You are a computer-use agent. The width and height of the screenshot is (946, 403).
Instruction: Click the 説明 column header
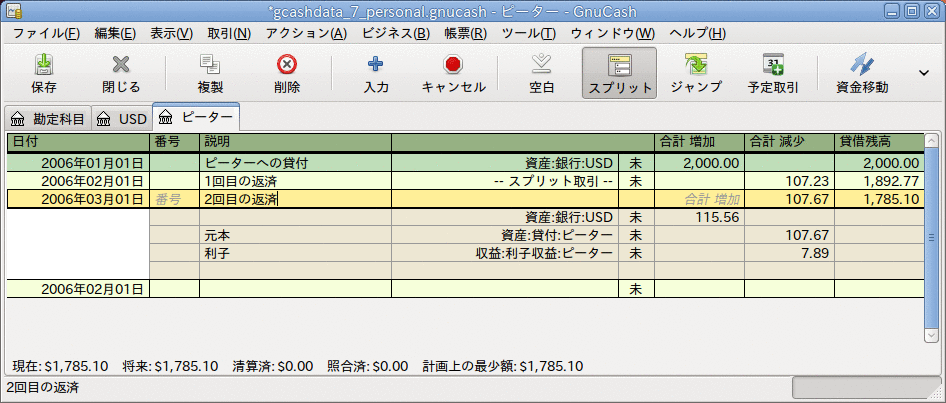pos(295,143)
